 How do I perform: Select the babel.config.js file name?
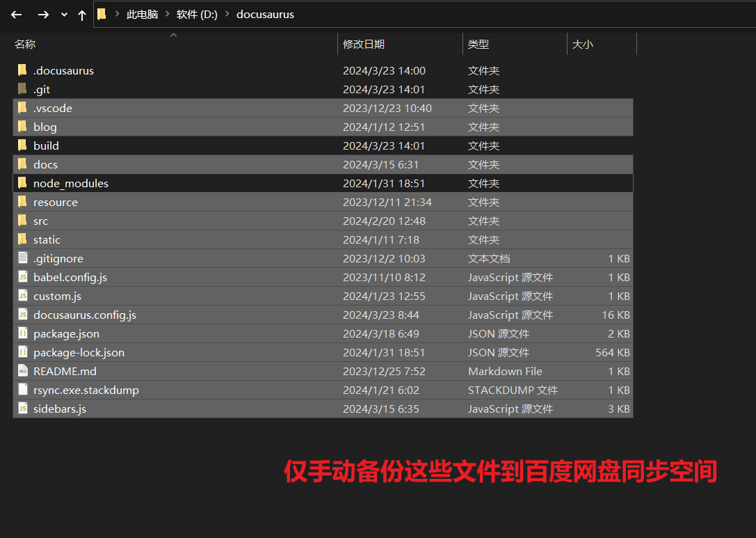70,278
